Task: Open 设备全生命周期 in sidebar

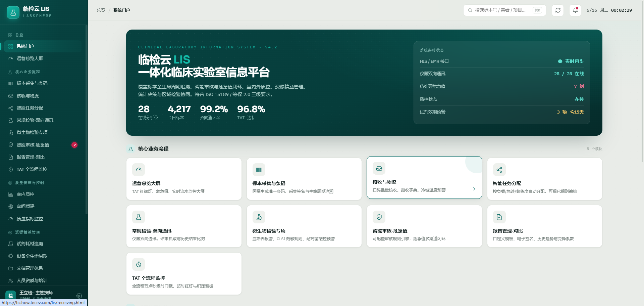Action: click(43, 256)
